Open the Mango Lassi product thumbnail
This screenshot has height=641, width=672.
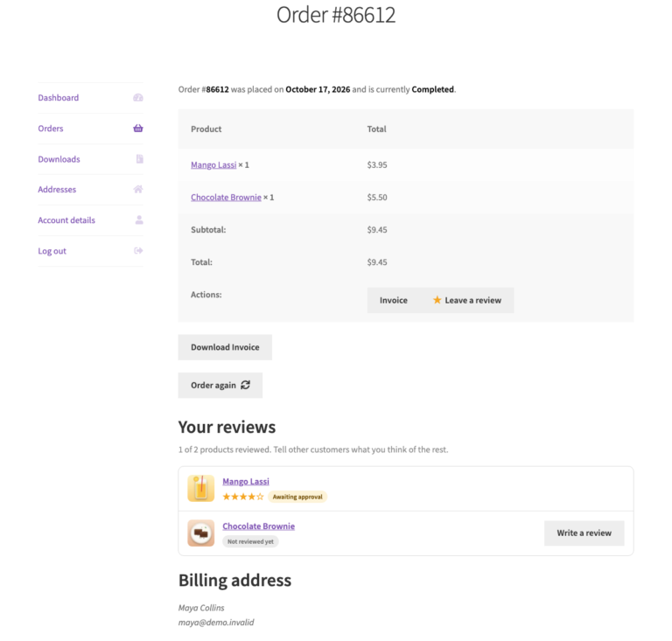(x=200, y=488)
